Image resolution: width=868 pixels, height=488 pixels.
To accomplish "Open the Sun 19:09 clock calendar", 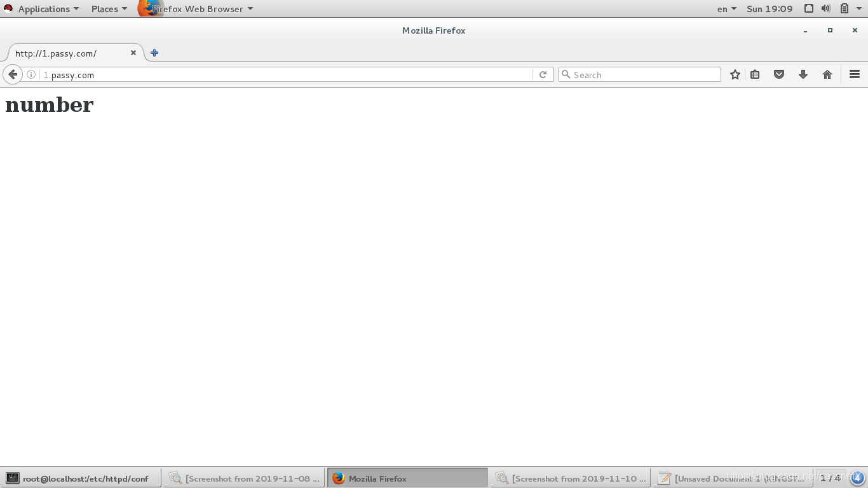I will (770, 9).
